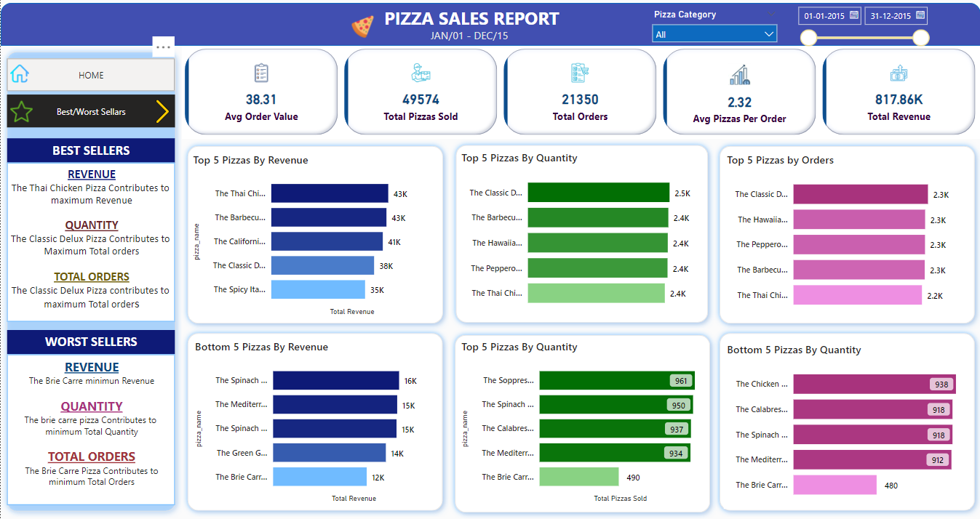Image resolution: width=980 pixels, height=519 pixels.
Task: Toggle the calendar icon on the end date filter
Action: point(919,15)
